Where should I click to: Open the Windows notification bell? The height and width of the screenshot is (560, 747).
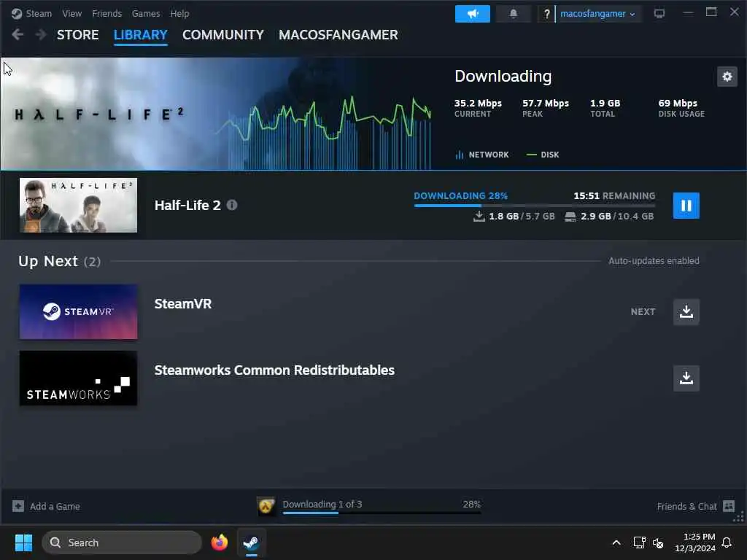(727, 542)
